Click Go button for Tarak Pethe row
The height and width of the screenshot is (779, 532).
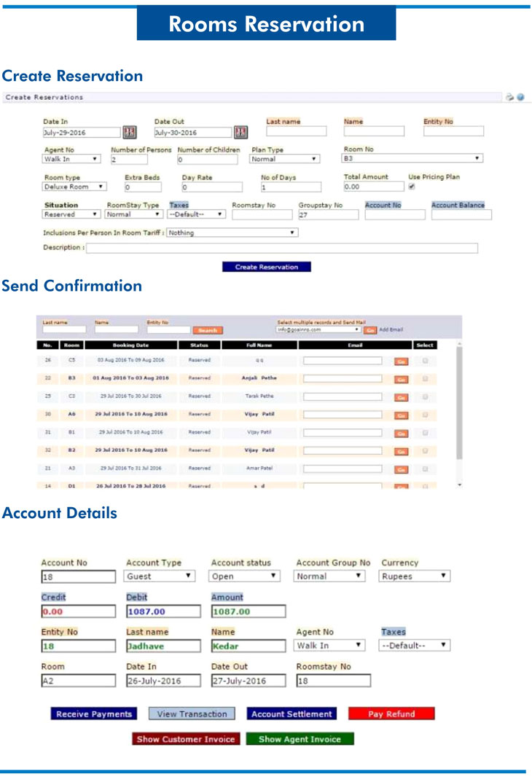click(402, 397)
